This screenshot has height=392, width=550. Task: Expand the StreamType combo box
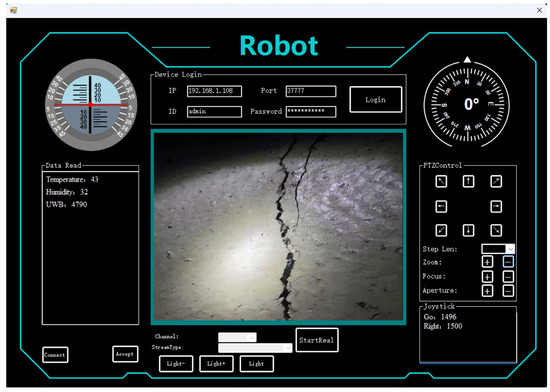[255, 348]
